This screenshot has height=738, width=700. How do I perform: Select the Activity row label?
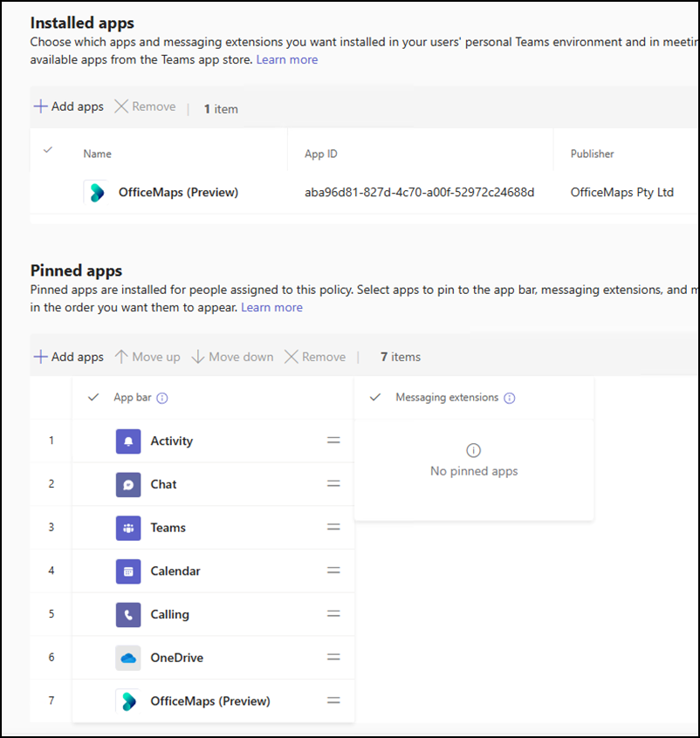click(171, 441)
